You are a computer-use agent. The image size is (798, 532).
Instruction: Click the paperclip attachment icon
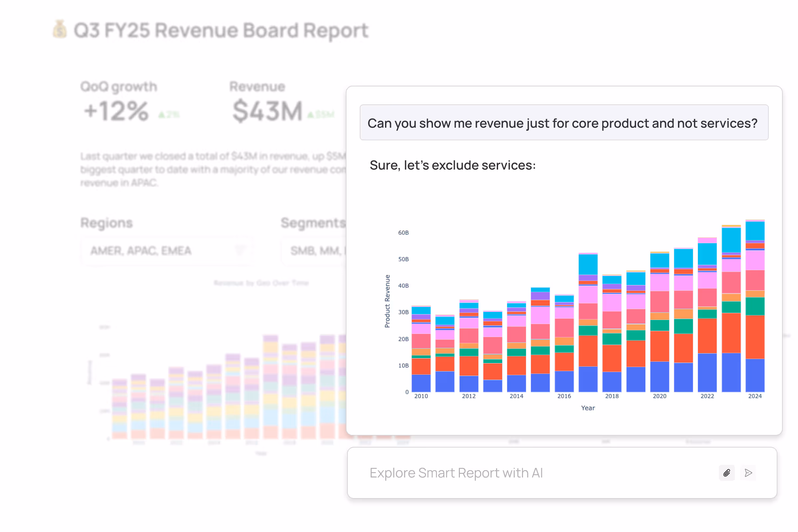tap(727, 472)
